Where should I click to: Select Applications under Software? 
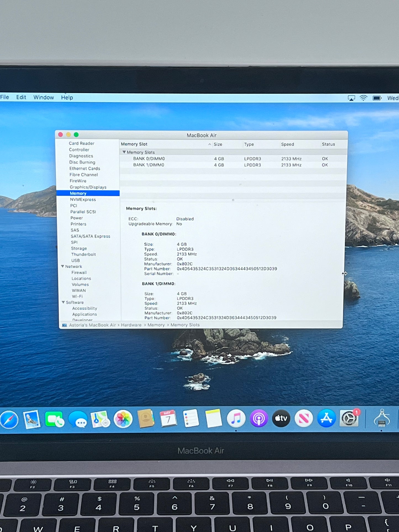84,314
